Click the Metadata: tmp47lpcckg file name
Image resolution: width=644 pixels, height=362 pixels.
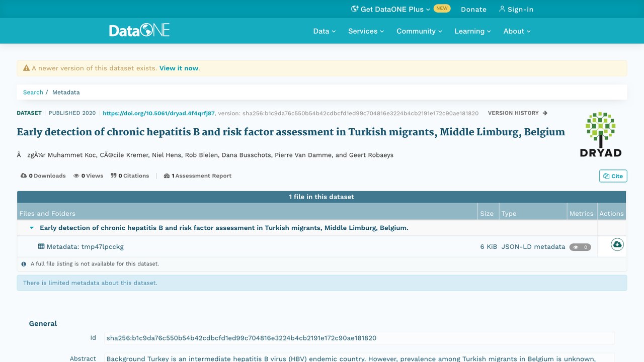pos(85,246)
